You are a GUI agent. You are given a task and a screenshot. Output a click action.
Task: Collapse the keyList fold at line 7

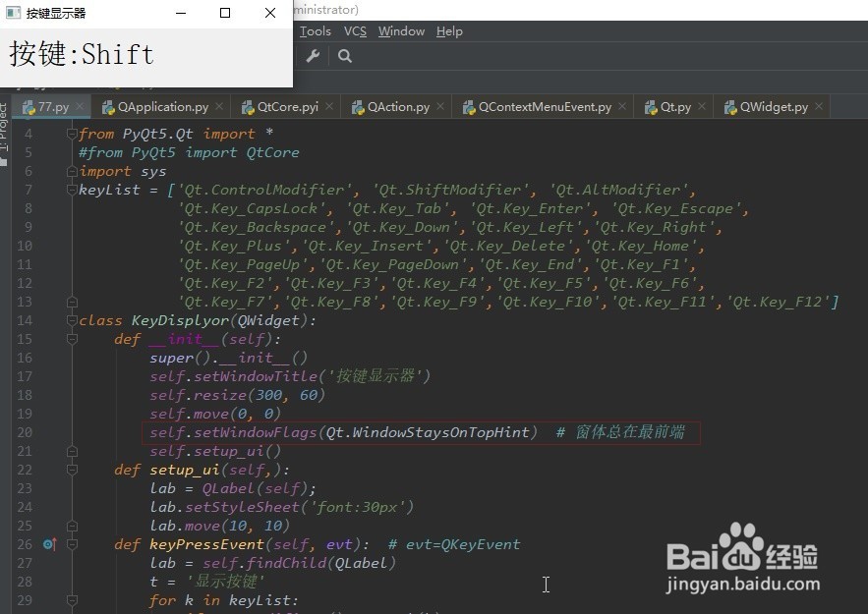pyautogui.click(x=72, y=190)
